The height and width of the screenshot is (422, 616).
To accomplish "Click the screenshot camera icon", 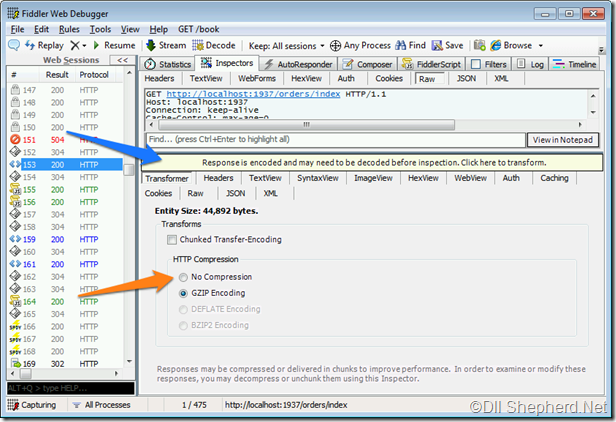I will coord(479,45).
